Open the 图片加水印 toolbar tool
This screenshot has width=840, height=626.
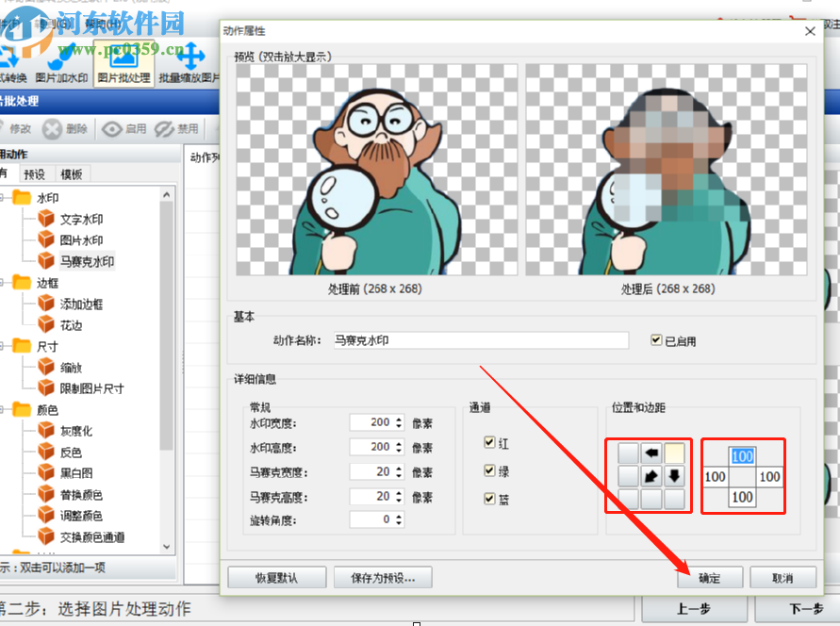(61, 64)
